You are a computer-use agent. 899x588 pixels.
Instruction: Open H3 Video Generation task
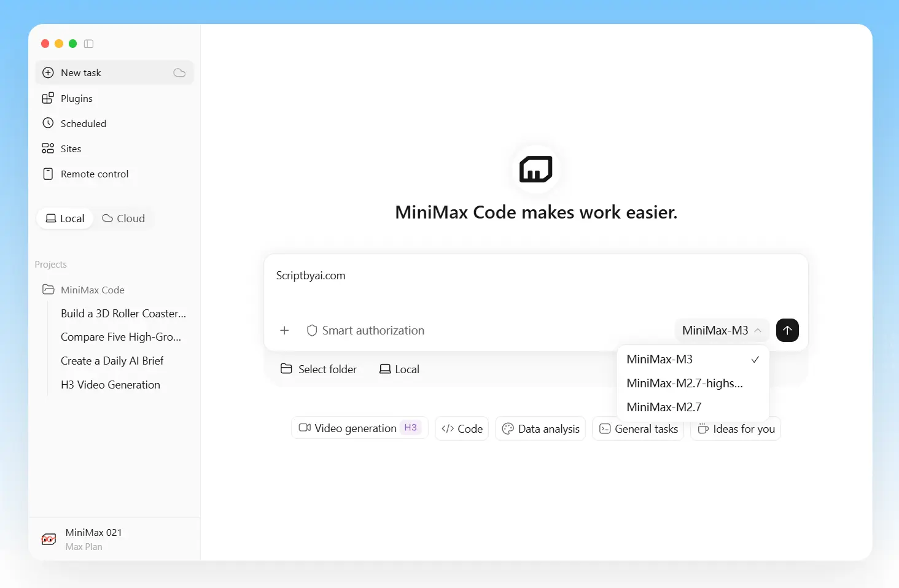tap(111, 385)
